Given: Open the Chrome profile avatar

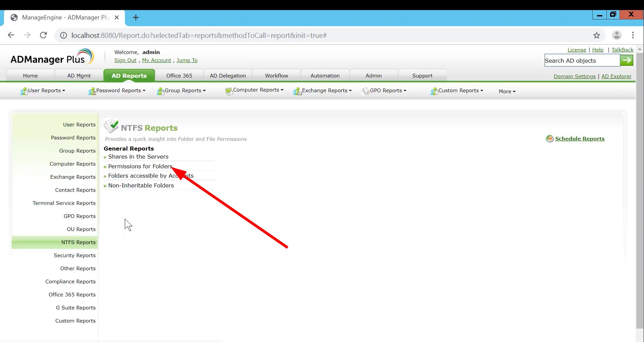Looking at the screenshot, I should tap(617, 35).
